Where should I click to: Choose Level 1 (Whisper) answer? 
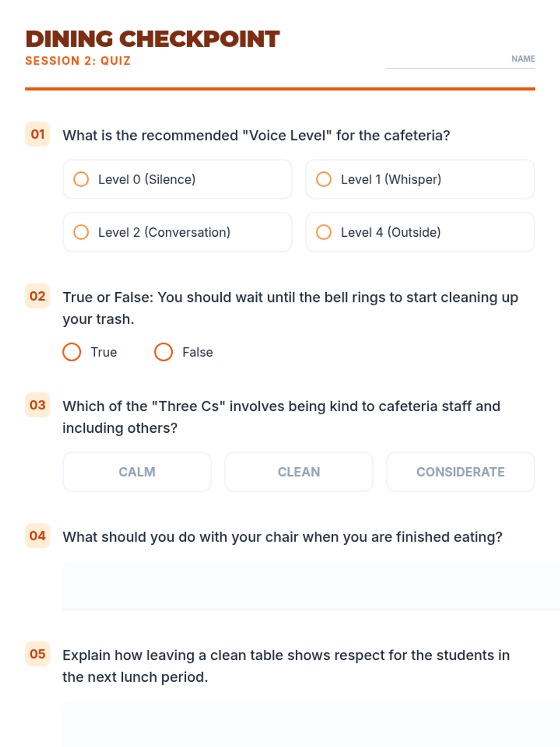click(420, 179)
